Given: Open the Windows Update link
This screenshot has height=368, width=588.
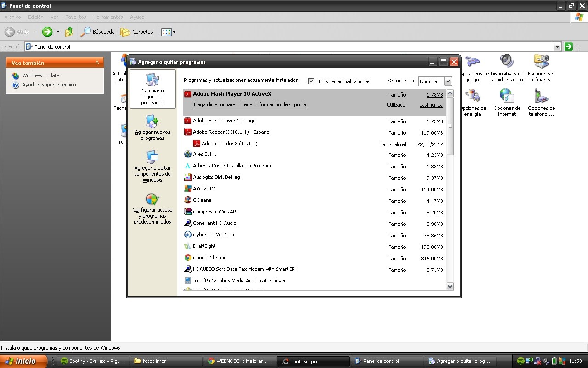Looking at the screenshot, I should pyautogui.click(x=40, y=75).
